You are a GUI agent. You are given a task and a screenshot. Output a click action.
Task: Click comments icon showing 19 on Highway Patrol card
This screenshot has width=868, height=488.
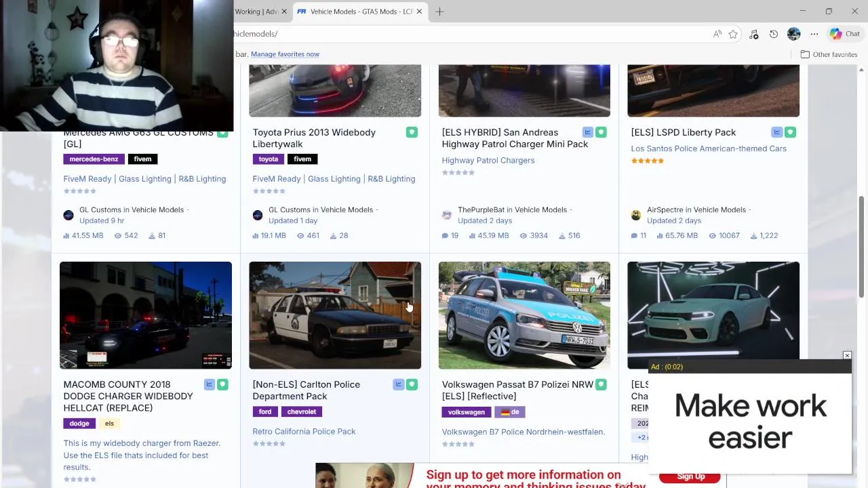click(445, 236)
